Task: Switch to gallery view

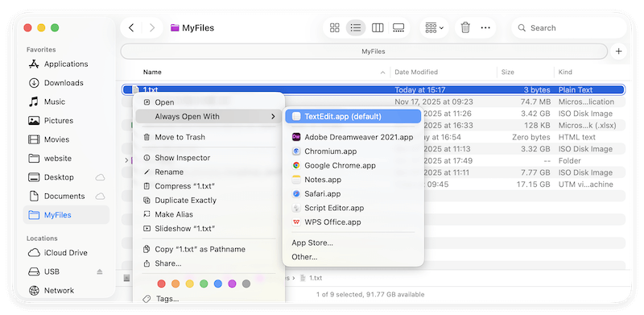Action: click(x=398, y=28)
